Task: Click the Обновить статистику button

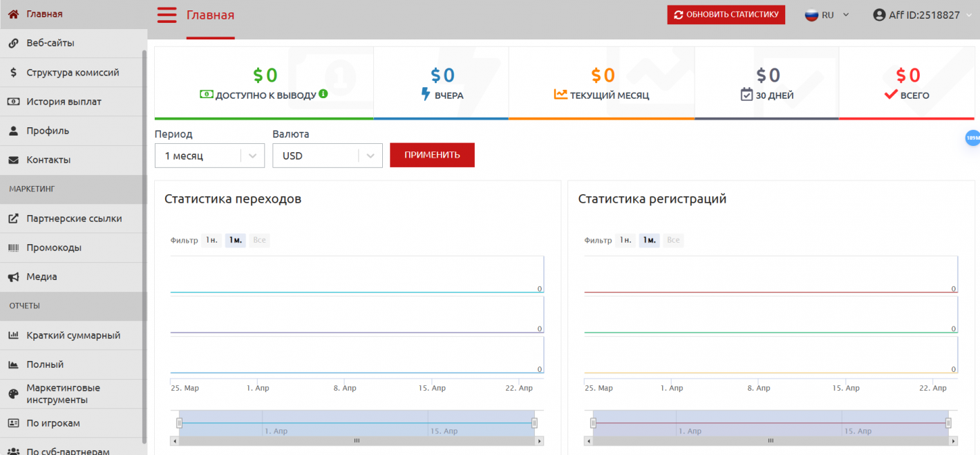Action: pyautogui.click(x=726, y=15)
